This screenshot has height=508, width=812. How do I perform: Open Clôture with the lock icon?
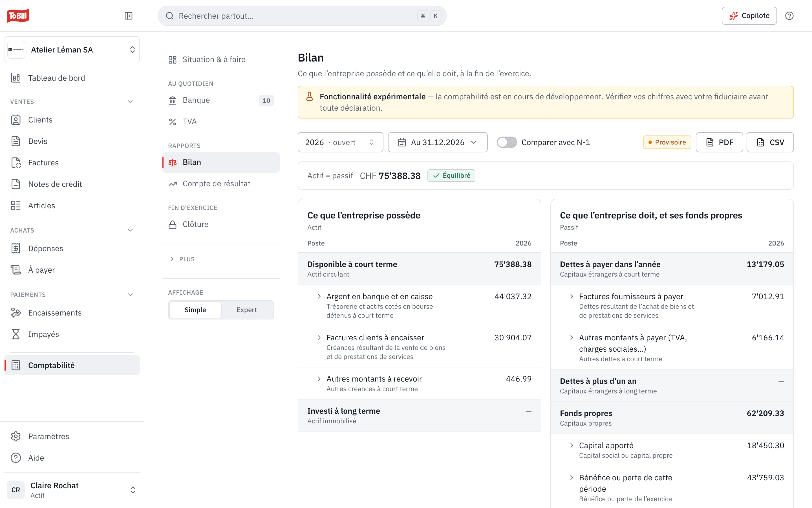221,224
